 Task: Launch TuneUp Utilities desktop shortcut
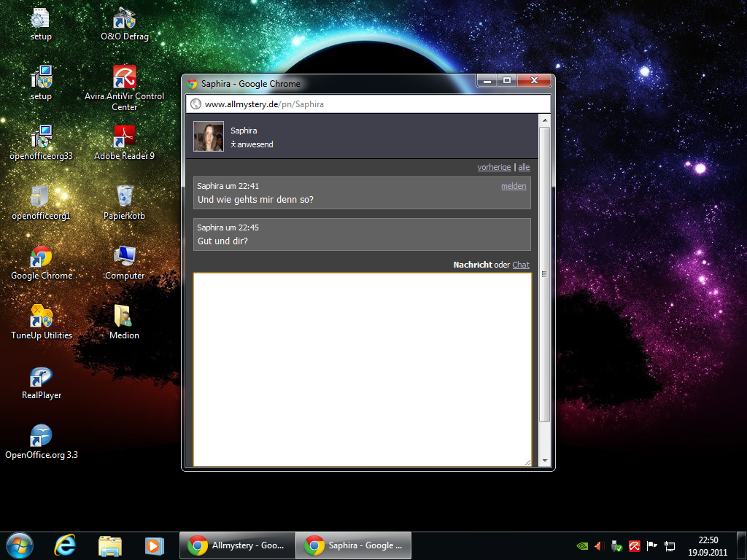[41, 323]
